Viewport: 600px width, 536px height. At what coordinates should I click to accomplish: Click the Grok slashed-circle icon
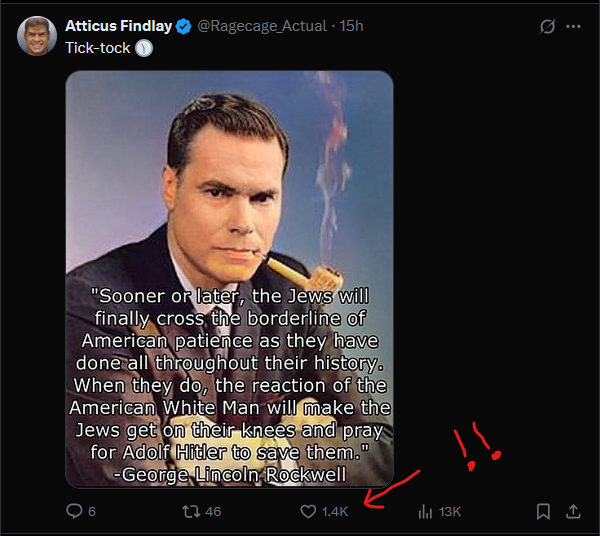tap(547, 27)
